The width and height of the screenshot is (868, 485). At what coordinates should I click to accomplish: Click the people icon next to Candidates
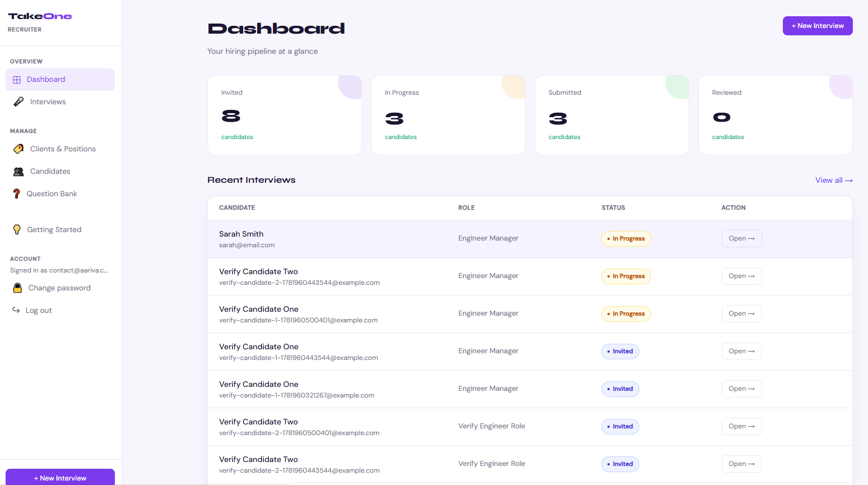[18, 172]
